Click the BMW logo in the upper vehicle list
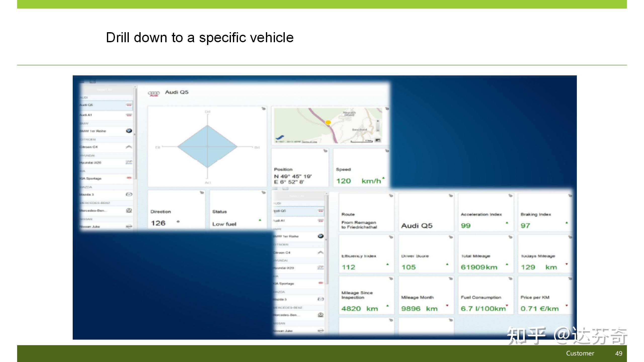The width and height of the screenshot is (644, 362). 129,131
